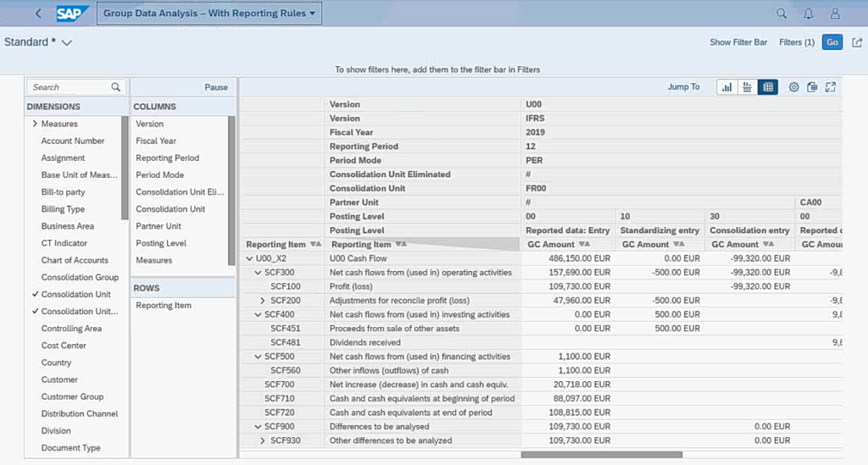
Task: Open Filters (1)
Action: (x=797, y=42)
